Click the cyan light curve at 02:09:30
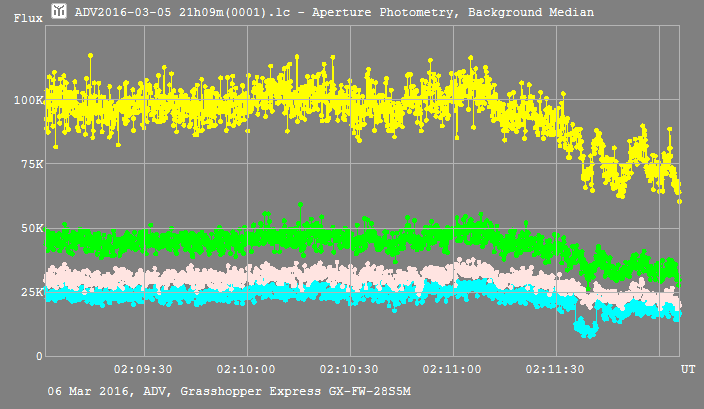The image size is (704, 409). (145, 294)
